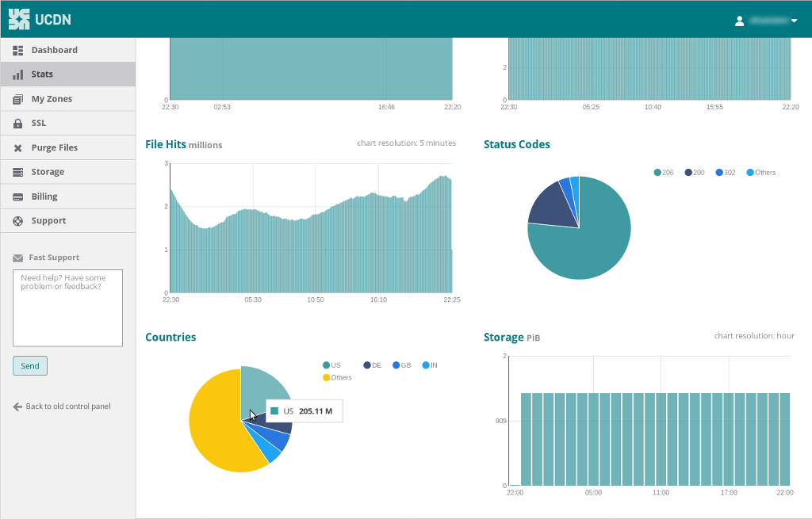Click the Storage stack icon
The height and width of the screenshot is (519, 812).
point(17,172)
